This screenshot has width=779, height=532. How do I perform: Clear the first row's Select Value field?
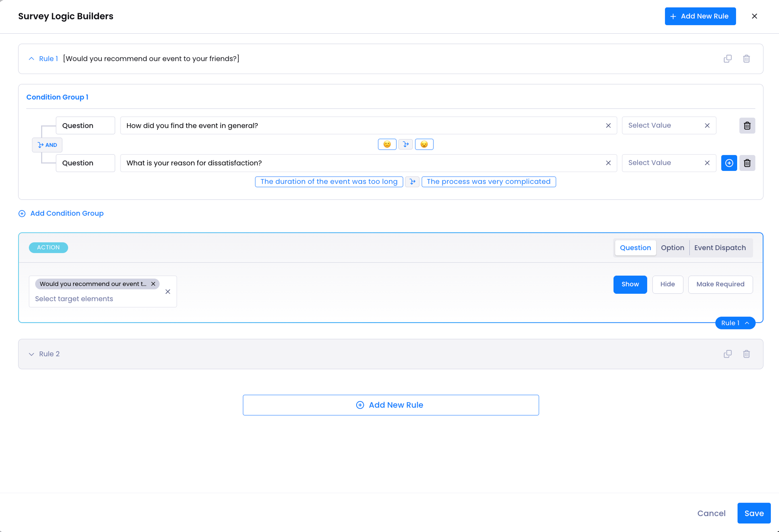(707, 126)
